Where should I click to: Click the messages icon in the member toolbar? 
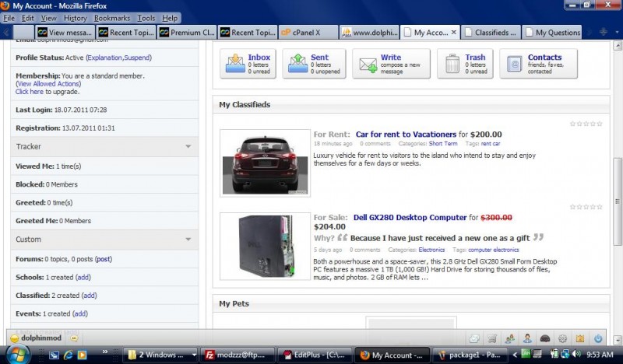coord(474,338)
